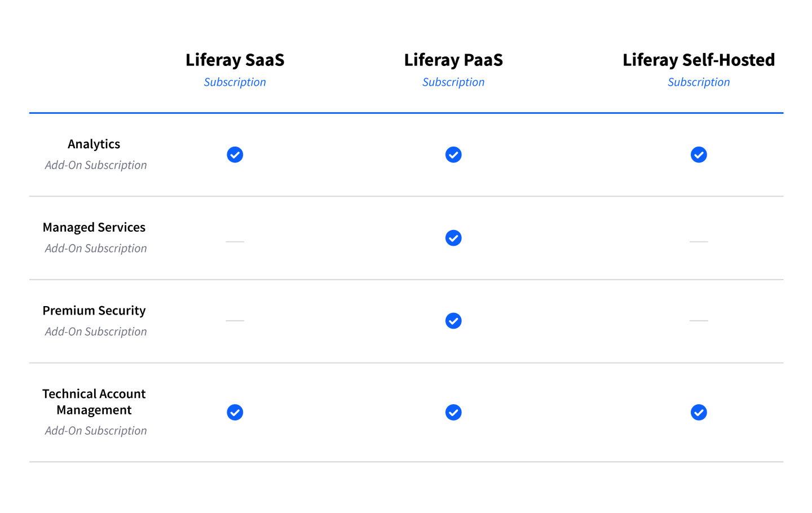Select the Liferay PaaS column heading
This screenshot has width=812, height=513.
coord(453,60)
